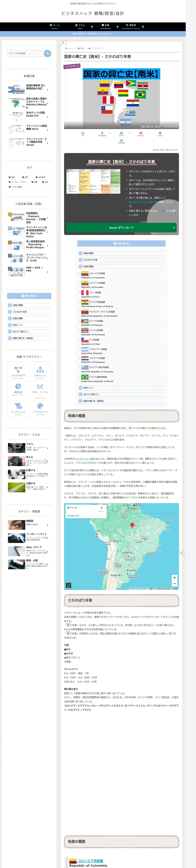Image resolution: width=196 pixels, height=868 pixels.
Task: Expand the スキル menu dropdown arrow
Action: pyautogui.click(x=92, y=27)
